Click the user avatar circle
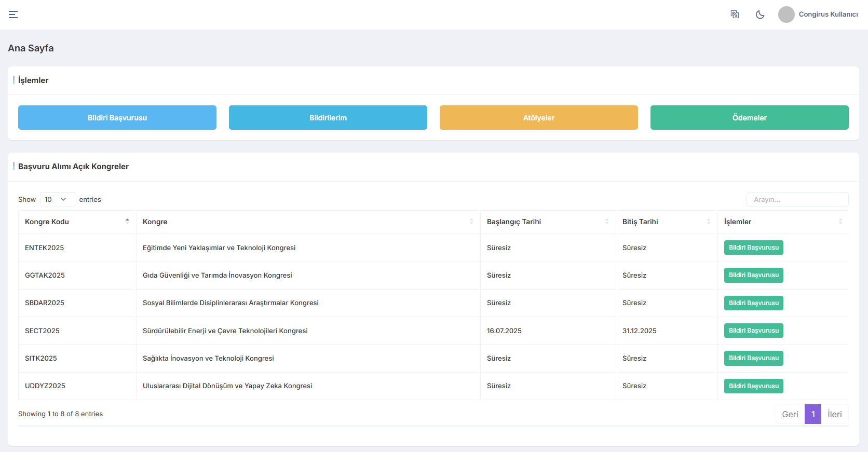The height and width of the screenshot is (452, 868). click(786, 15)
